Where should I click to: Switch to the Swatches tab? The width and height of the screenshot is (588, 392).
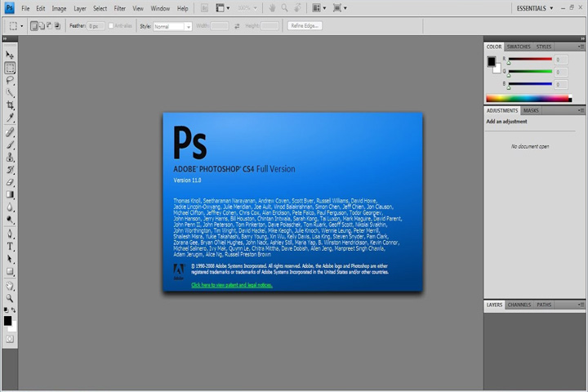(519, 47)
